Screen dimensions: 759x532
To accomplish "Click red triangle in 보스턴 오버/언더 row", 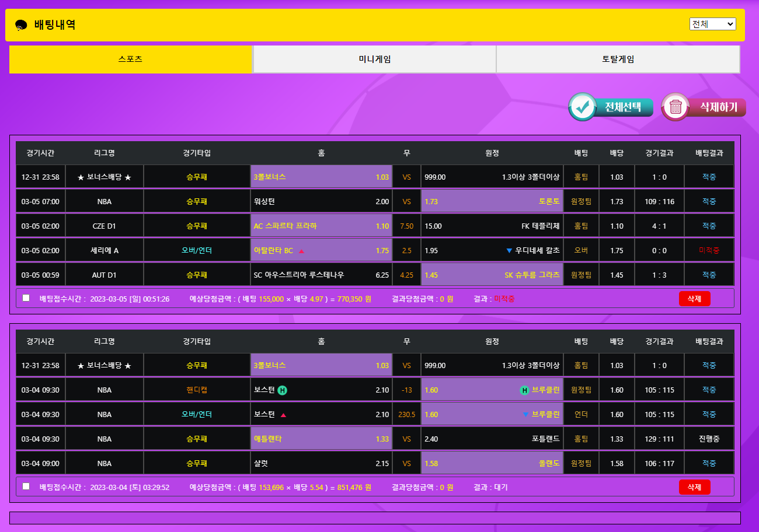I will click(x=283, y=415).
